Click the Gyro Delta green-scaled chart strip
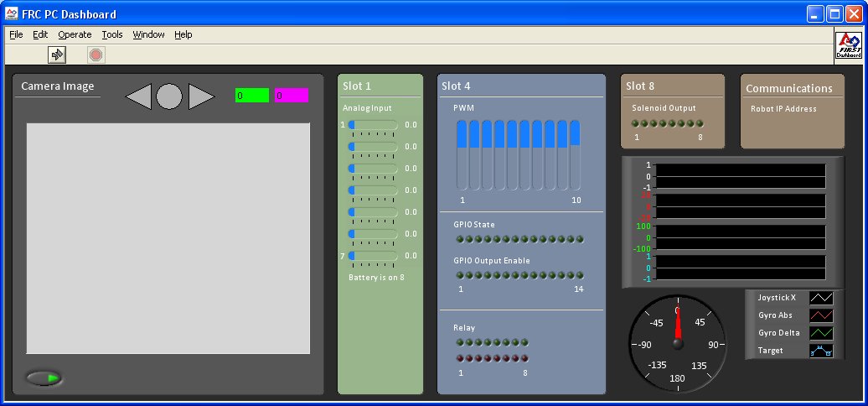This screenshot has width=868, height=406. 741,237
